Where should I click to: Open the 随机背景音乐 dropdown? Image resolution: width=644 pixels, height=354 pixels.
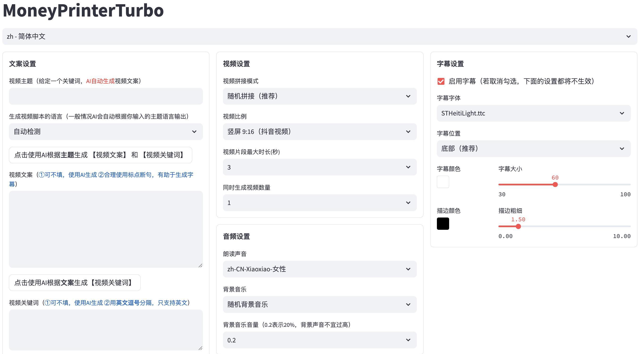click(x=320, y=304)
